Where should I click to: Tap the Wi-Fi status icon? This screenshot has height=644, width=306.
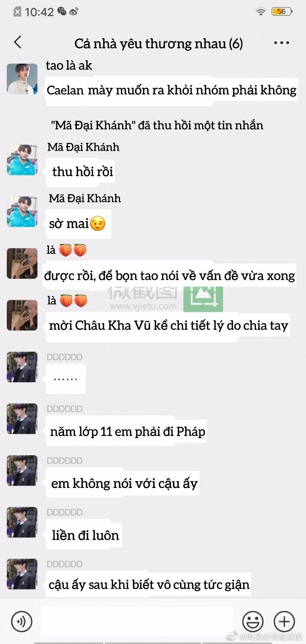(x=261, y=12)
